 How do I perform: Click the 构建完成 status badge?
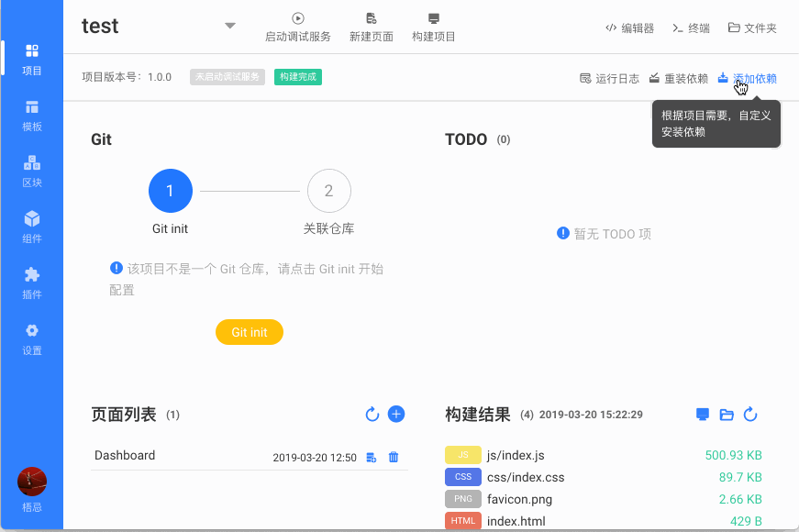pyautogui.click(x=298, y=77)
